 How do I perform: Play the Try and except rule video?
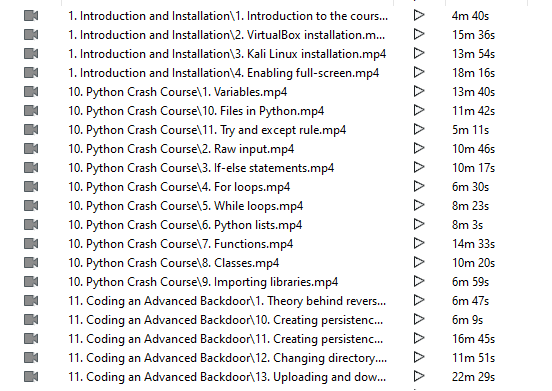[x=419, y=130]
